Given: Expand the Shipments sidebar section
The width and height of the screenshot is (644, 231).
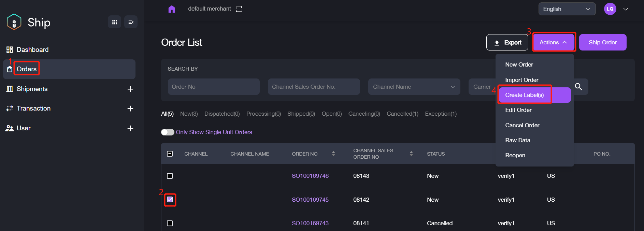Looking at the screenshot, I should tap(130, 89).
